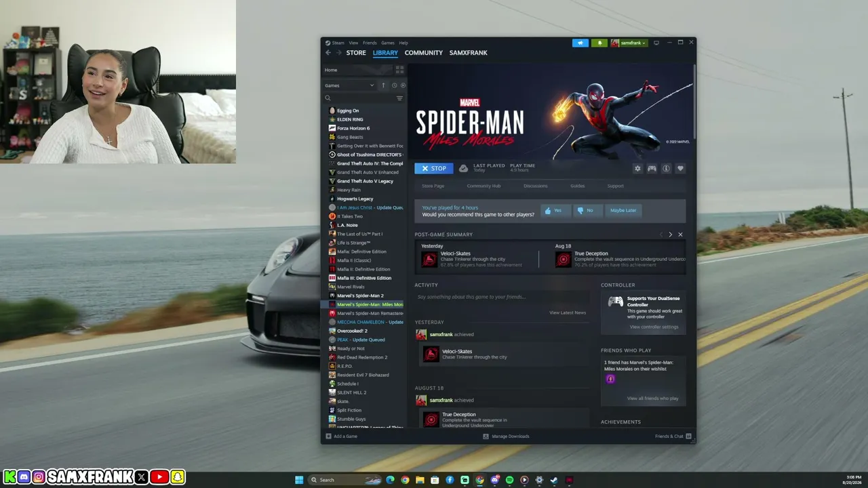The height and width of the screenshot is (488, 868).
Task: Open Microsoft Edge from the taskbar
Action: (x=390, y=480)
